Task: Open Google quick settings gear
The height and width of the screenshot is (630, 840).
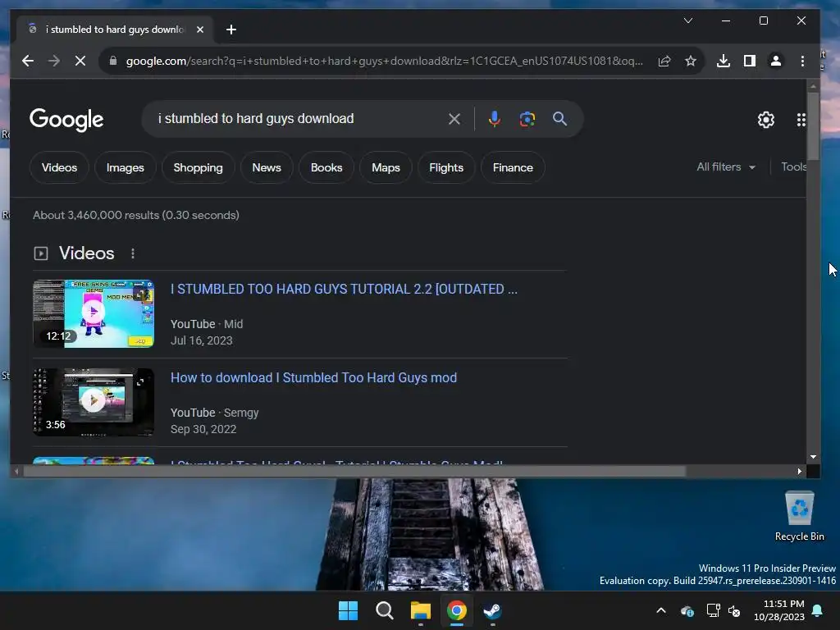Action: [766, 120]
